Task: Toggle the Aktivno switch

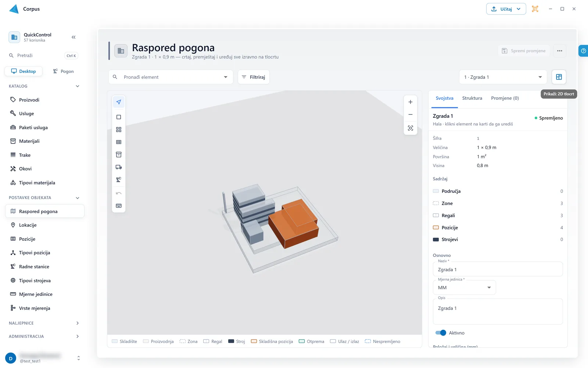Action: [441, 333]
